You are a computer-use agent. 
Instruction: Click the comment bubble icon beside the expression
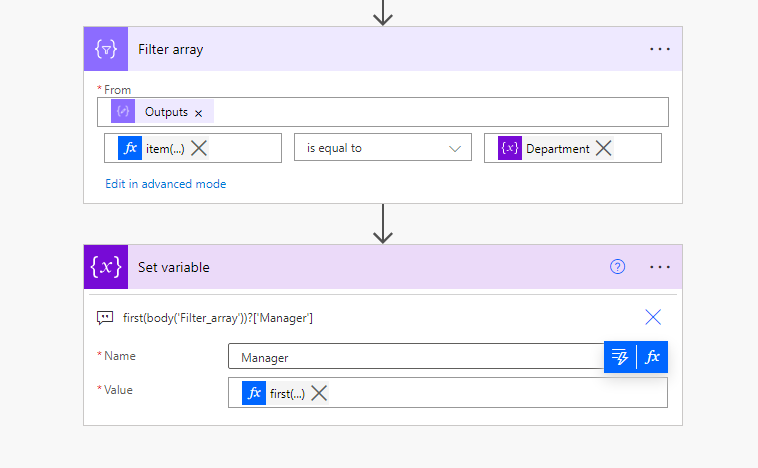(105, 318)
